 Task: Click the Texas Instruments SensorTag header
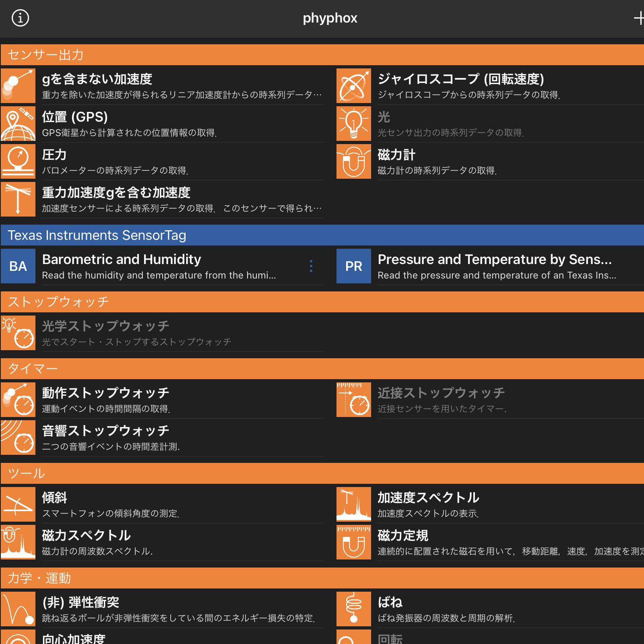click(x=322, y=235)
